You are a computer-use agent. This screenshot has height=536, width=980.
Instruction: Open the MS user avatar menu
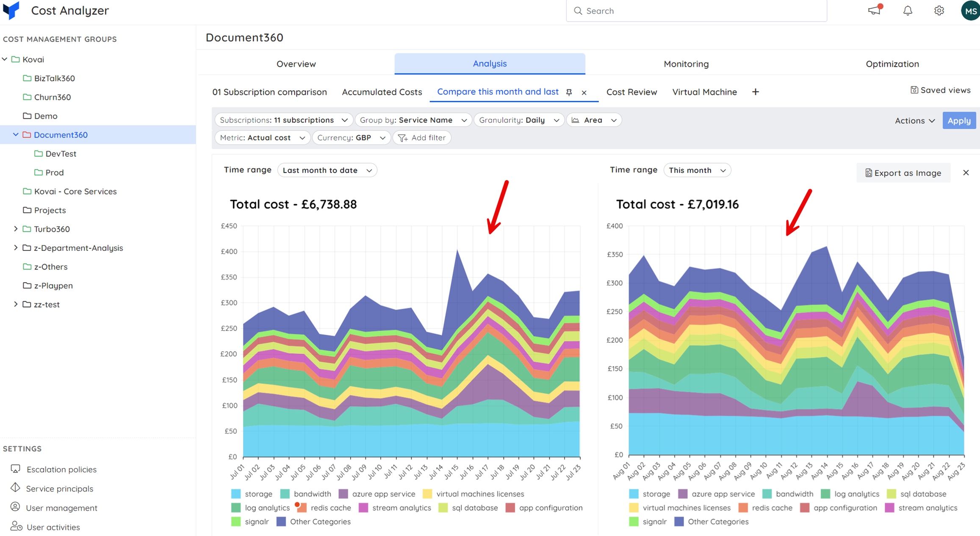click(x=970, y=11)
